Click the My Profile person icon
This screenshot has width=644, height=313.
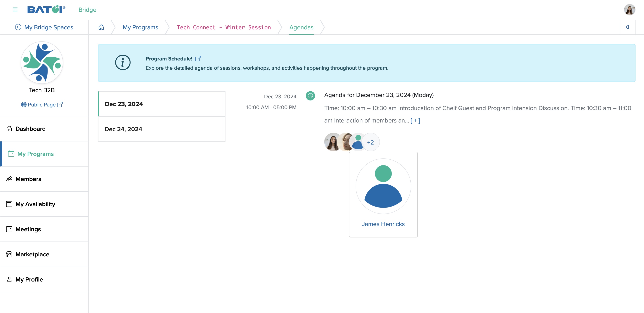click(x=9, y=279)
